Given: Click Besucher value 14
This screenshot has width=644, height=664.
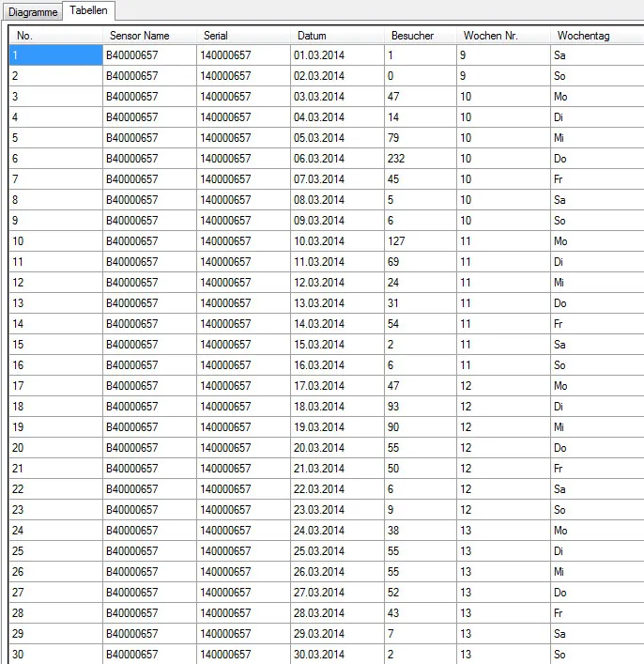Looking at the screenshot, I should click(x=421, y=116).
